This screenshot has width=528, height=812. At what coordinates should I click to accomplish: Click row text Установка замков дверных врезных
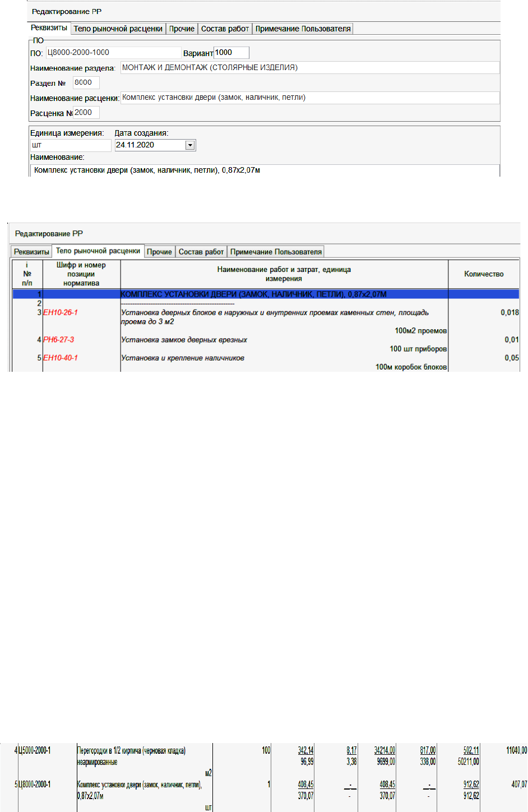[x=184, y=340]
